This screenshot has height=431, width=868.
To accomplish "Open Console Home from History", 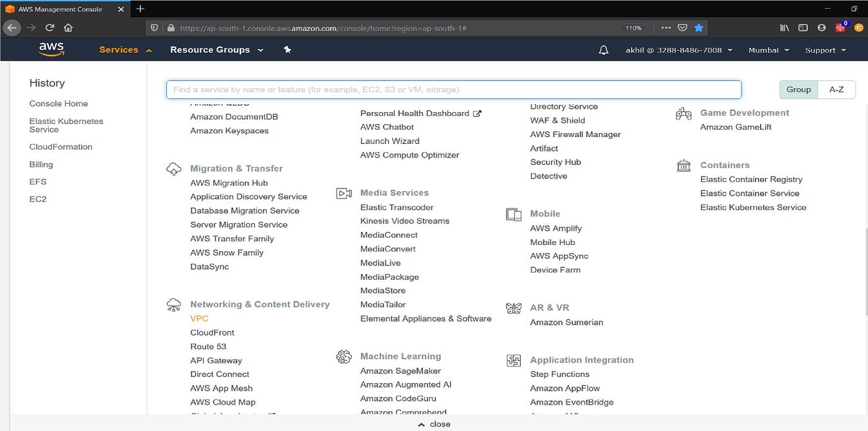I will pos(58,104).
